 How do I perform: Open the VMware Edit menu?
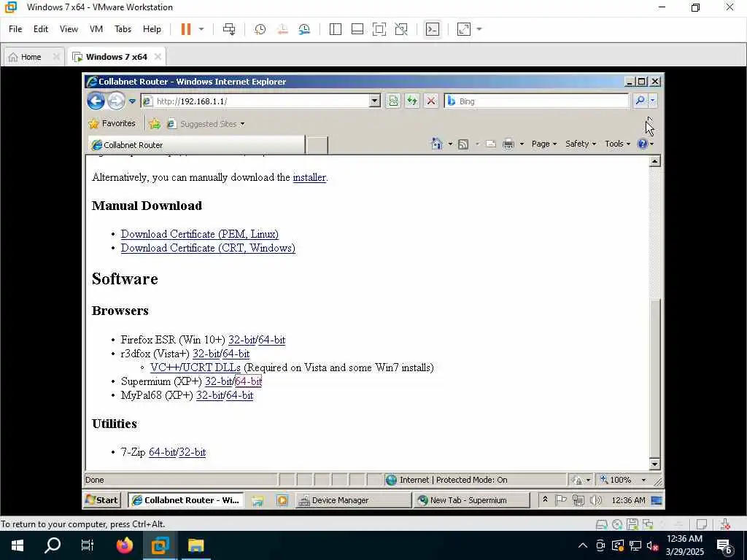[x=41, y=29]
